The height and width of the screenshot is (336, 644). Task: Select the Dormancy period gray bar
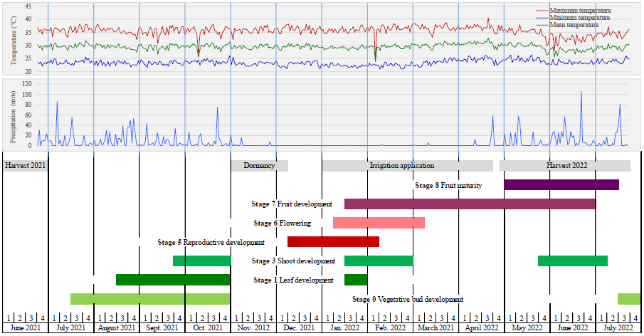tap(259, 166)
